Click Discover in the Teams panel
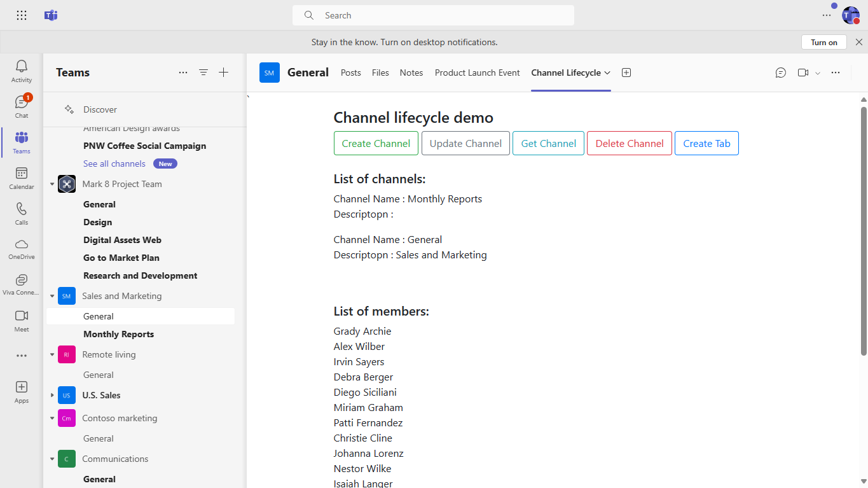Viewport: 868px width, 488px height. pyautogui.click(x=100, y=109)
